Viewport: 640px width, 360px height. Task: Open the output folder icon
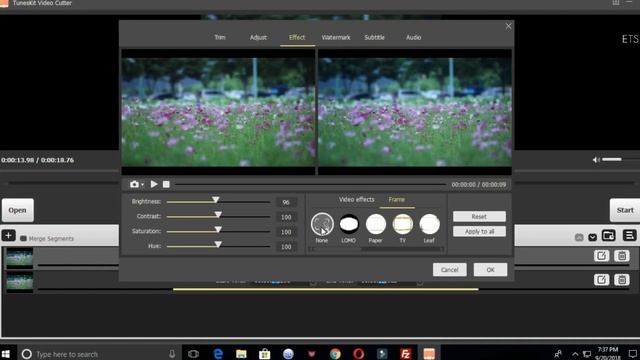point(608,236)
